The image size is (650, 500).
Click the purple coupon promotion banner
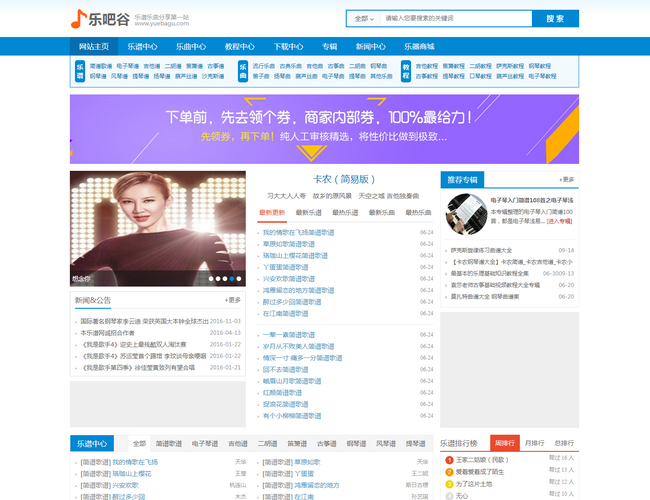point(324,129)
